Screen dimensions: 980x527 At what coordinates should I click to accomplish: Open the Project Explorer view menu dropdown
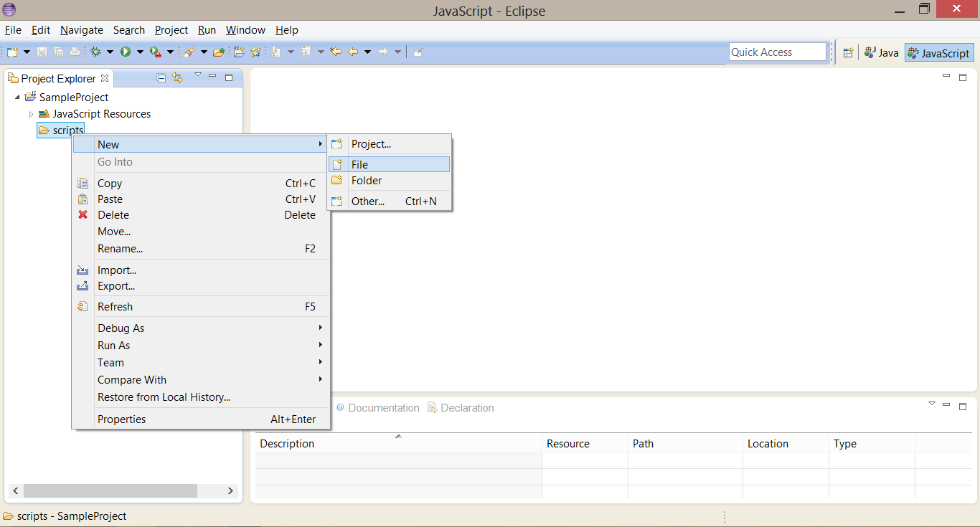point(197,75)
